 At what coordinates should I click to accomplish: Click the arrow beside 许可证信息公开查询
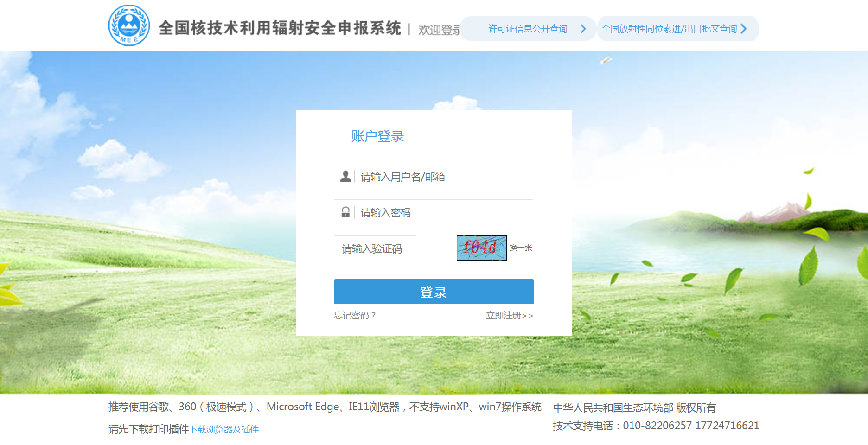point(583,29)
